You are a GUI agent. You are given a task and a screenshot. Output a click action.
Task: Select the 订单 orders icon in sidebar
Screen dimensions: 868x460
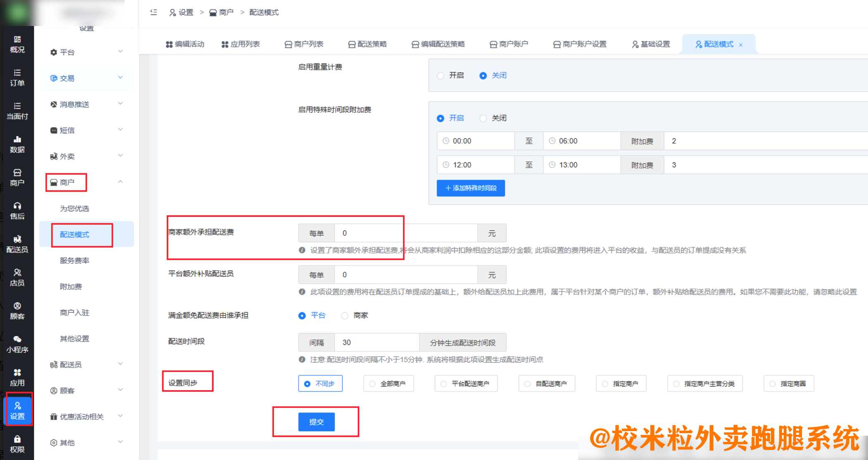(17, 78)
